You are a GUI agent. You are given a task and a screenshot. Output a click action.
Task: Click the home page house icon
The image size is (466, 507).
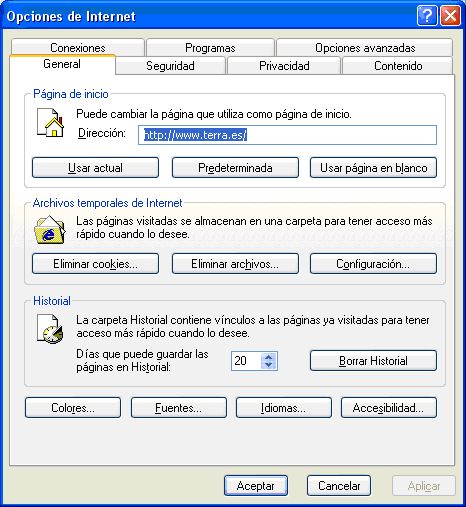50,122
